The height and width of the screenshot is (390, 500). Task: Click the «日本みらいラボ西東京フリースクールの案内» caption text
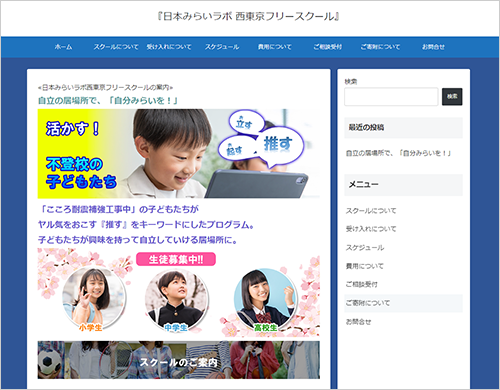[x=105, y=88]
